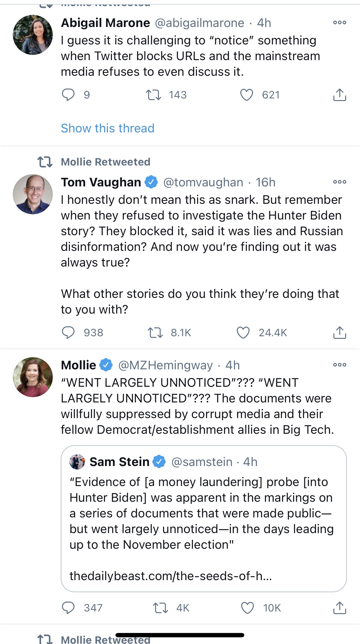Like Abigail Marone's tweet
Viewport: 360px width, 644px height.
[247, 95]
